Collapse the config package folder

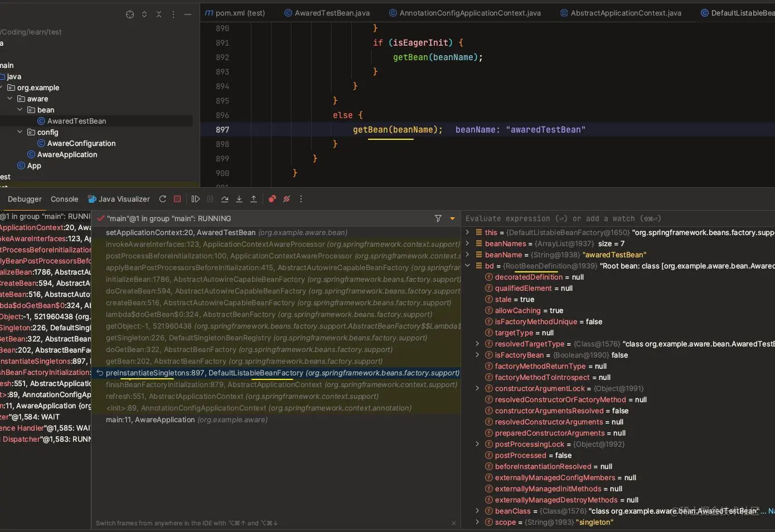pyautogui.click(x=20, y=132)
